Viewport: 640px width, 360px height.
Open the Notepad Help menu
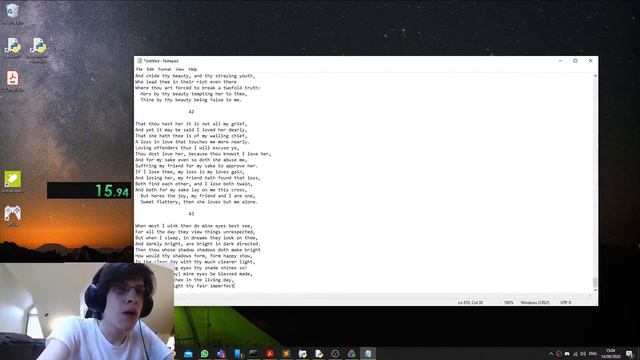193,69
